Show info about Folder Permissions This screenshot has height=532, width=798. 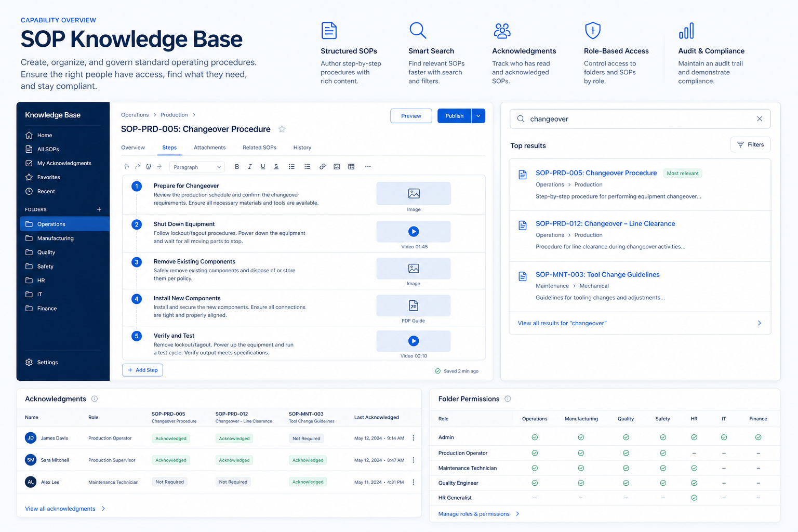(x=508, y=399)
